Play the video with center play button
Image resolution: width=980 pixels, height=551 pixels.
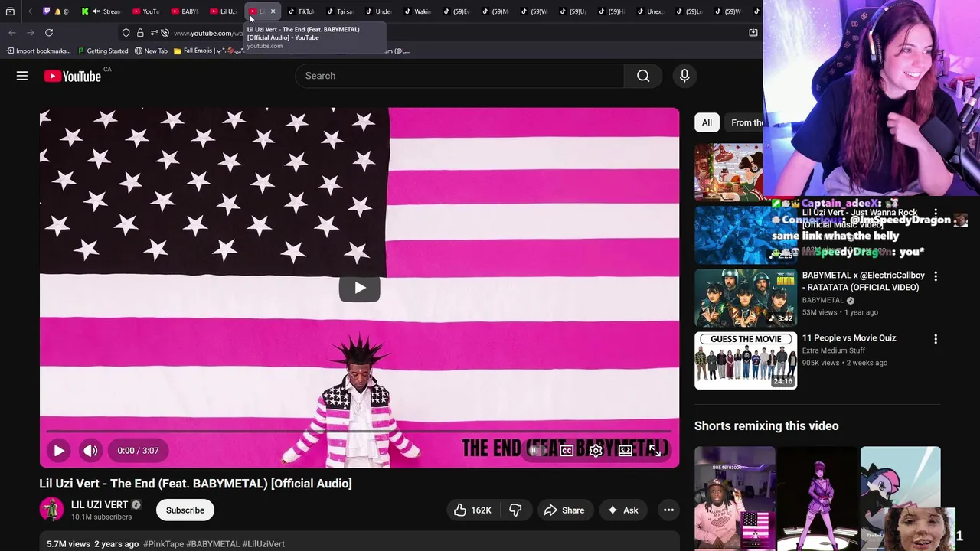(359, 288)
